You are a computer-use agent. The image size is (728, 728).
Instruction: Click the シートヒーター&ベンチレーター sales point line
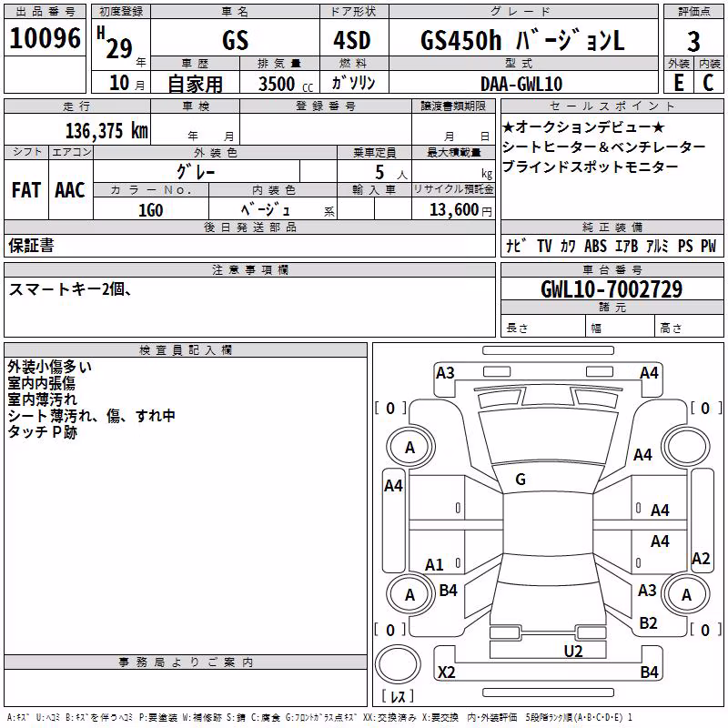[604, 147]
